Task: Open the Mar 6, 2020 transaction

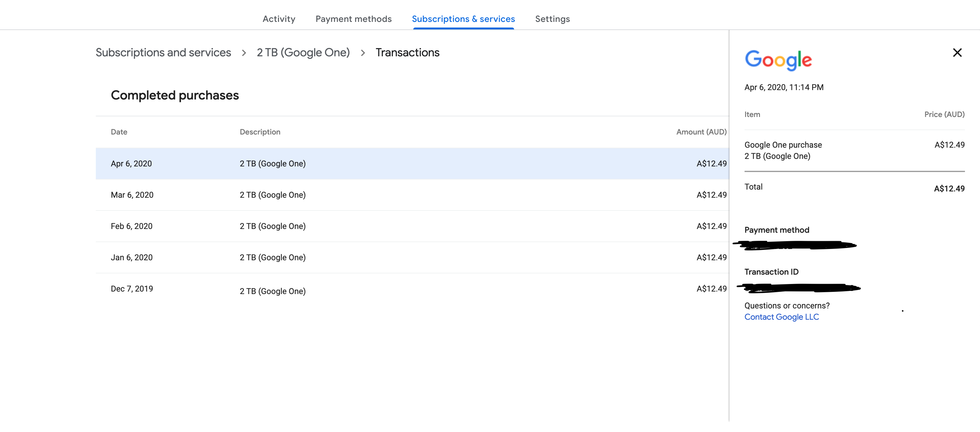Action: (412, 195)
